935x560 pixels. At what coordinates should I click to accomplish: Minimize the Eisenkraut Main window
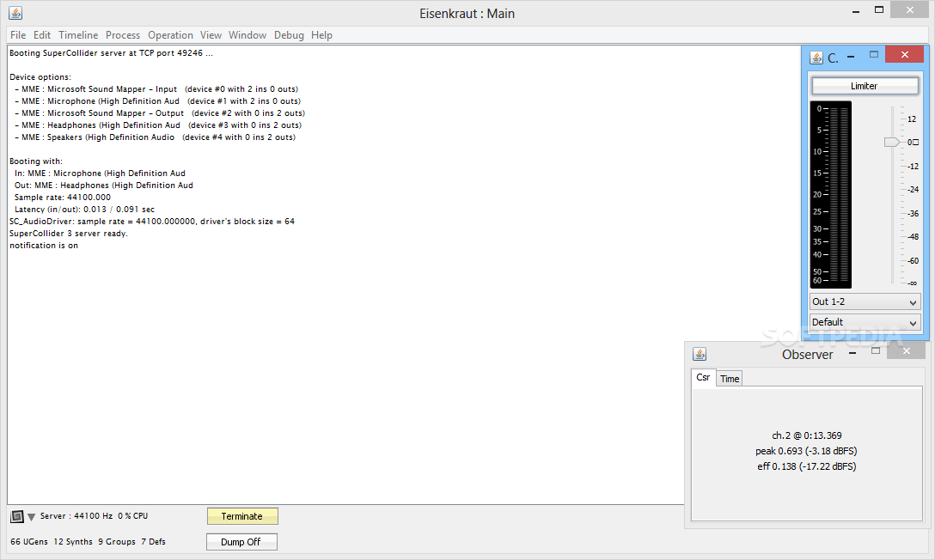coord(856,11)
